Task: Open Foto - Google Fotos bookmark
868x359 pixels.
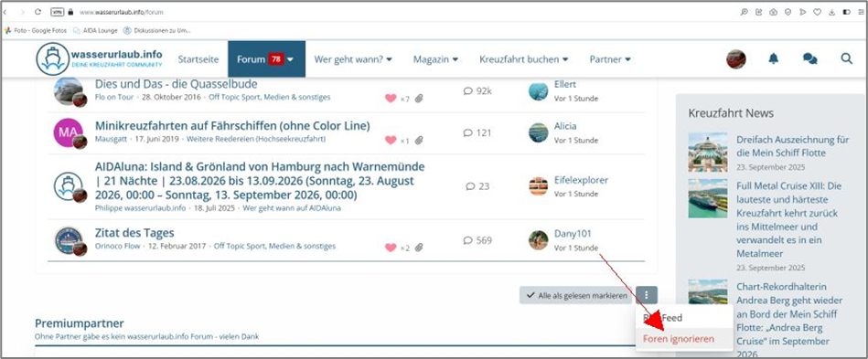Action: (x=36, y=30)
